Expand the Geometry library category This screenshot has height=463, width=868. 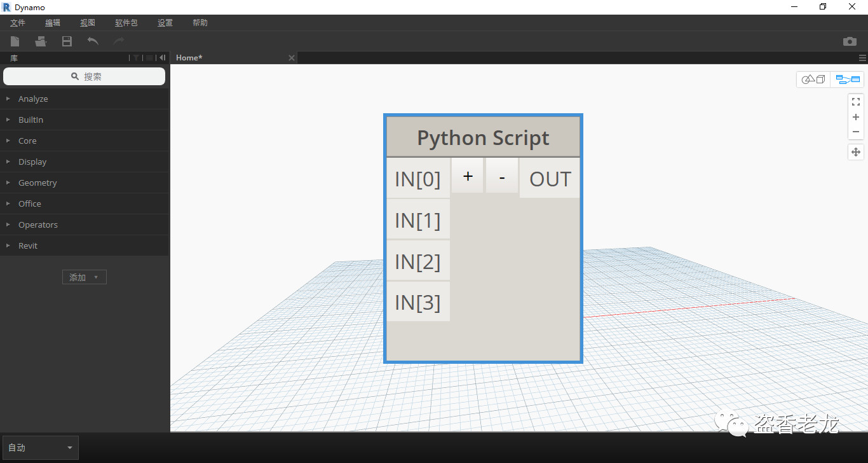click(x=37, y=183)
